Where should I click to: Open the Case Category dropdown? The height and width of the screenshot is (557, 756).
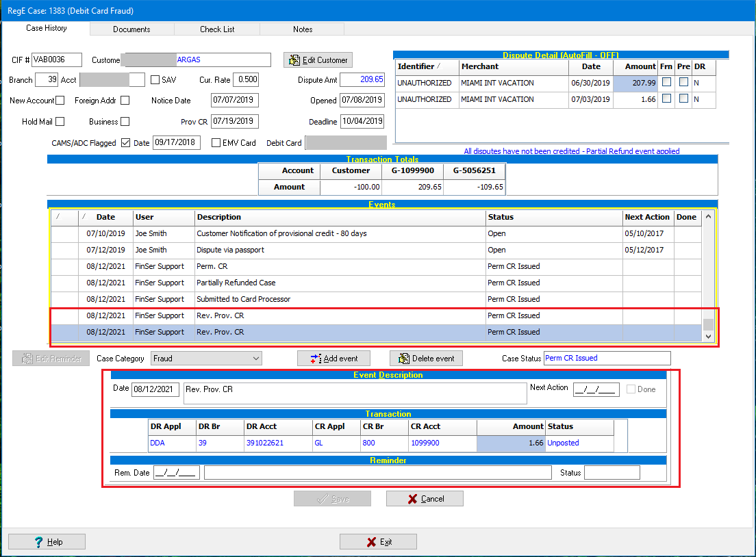(206, 359)
